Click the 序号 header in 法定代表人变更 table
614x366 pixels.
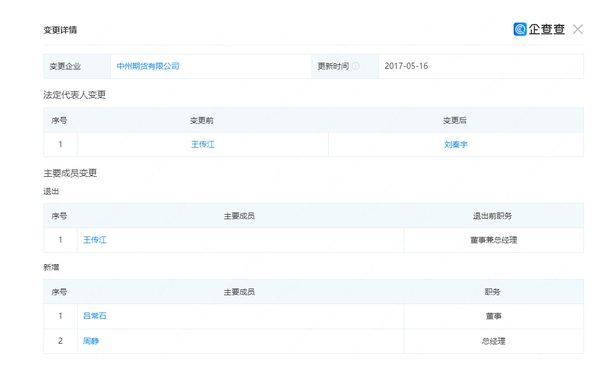(x=59, y=121)
